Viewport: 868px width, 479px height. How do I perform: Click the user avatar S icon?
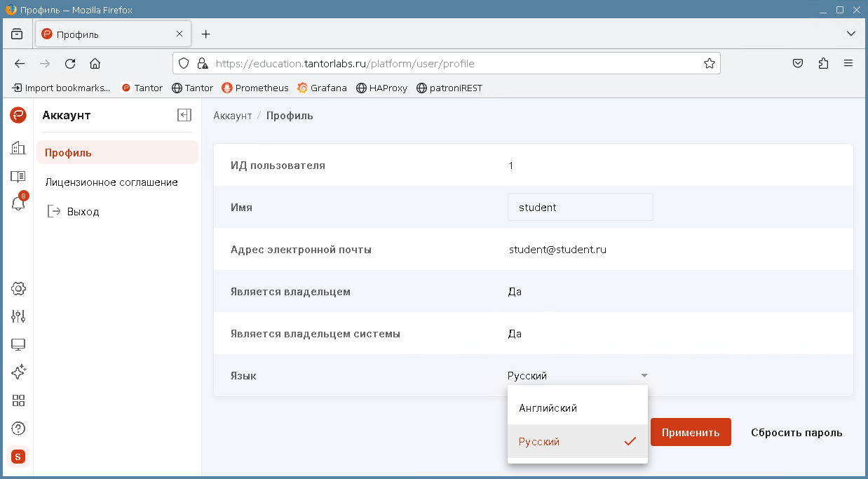coord(18,457)
